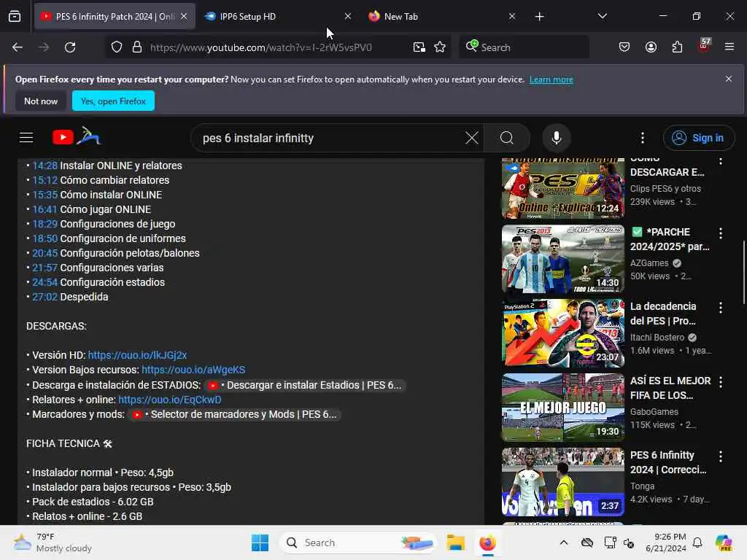Click the page vertical scrollbar

[743, 273]
